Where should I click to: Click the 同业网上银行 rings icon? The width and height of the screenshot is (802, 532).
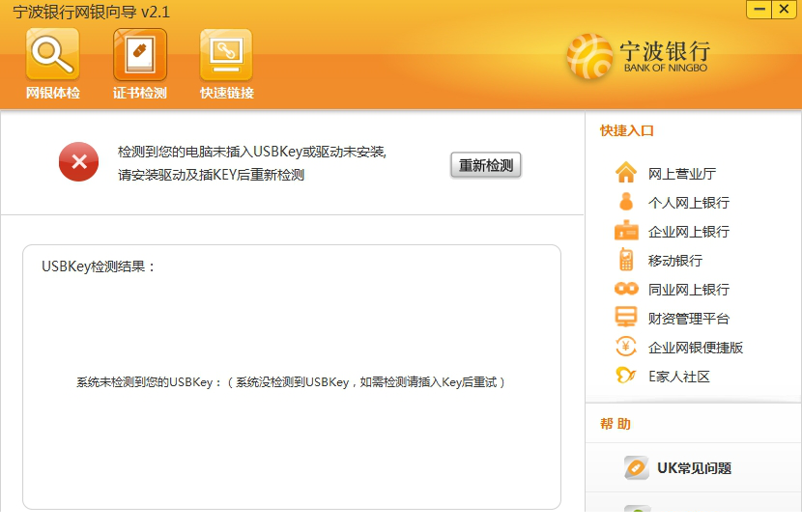626,289
